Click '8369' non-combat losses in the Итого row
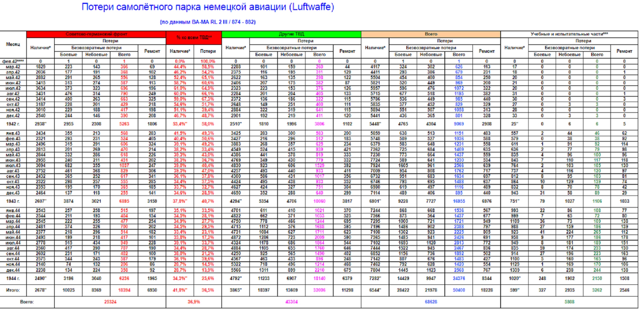Viewport: 644px width, 317px height. [96, 290]
